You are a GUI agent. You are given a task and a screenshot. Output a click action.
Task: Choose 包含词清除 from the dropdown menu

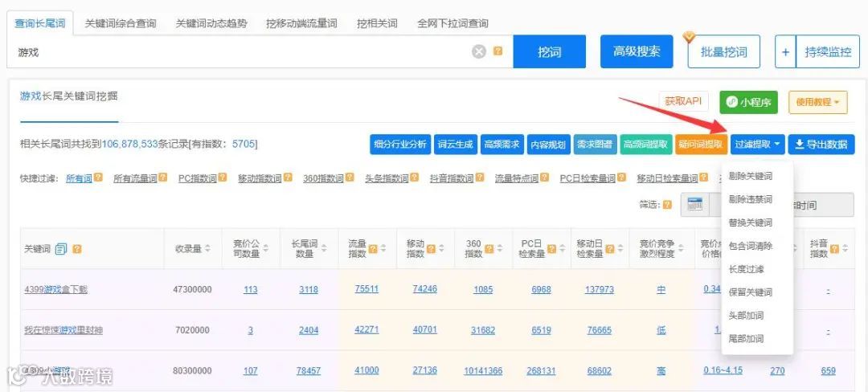(751, 246)
